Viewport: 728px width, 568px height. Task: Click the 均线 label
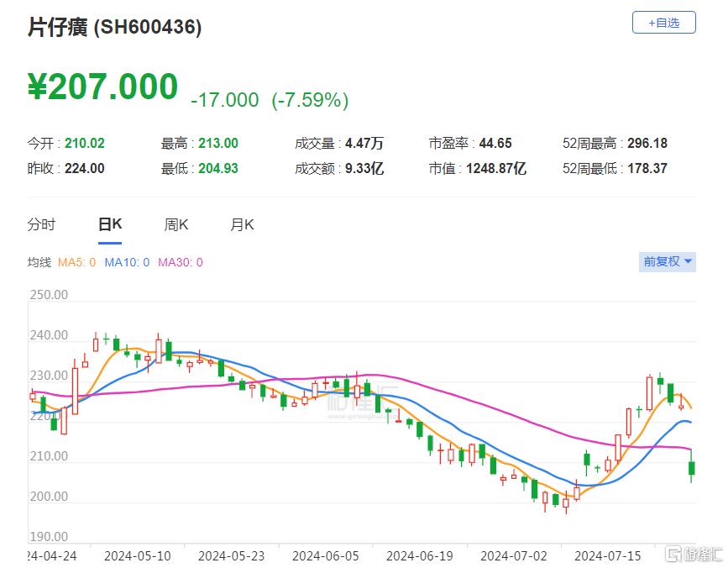pos(39,262)
